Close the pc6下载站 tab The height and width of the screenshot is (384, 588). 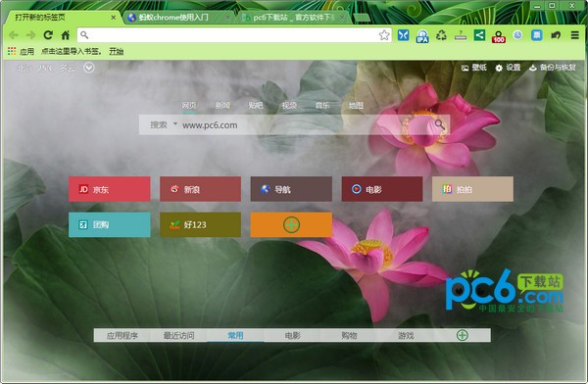point(342,18)
